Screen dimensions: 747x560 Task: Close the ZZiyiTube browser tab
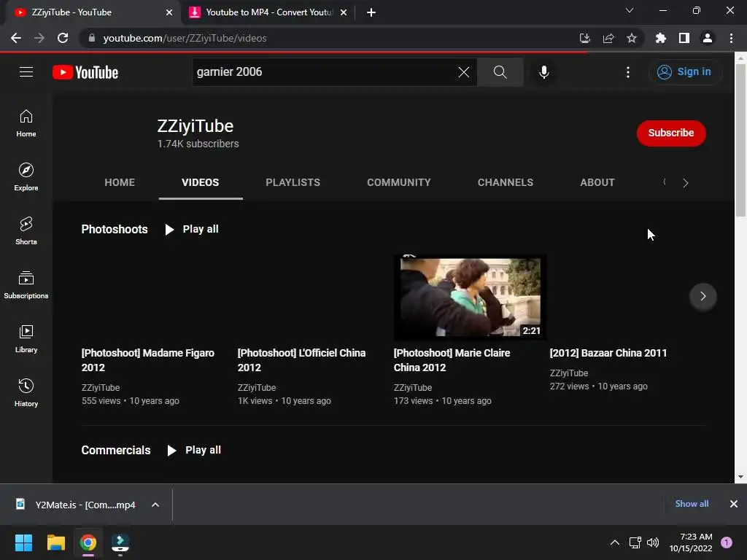tap(169, 12)
